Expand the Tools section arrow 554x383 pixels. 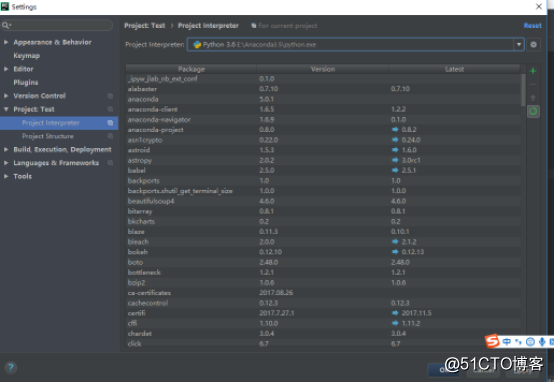6,176
